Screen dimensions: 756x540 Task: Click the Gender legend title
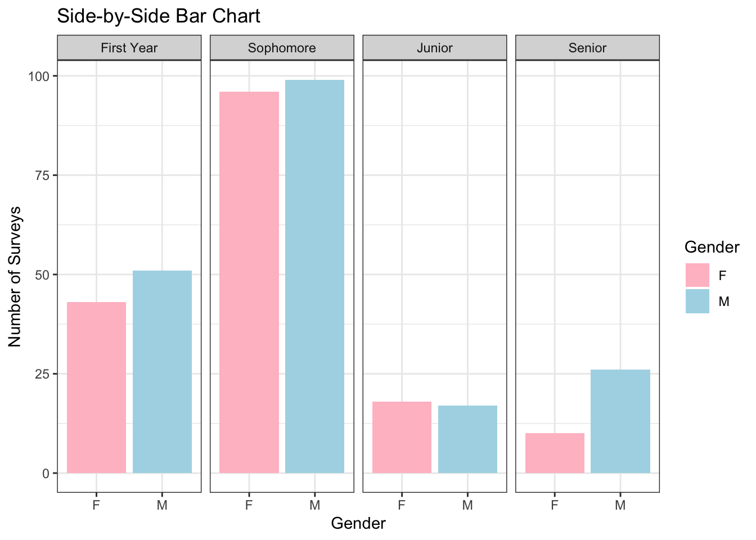(x=712, y=247)
